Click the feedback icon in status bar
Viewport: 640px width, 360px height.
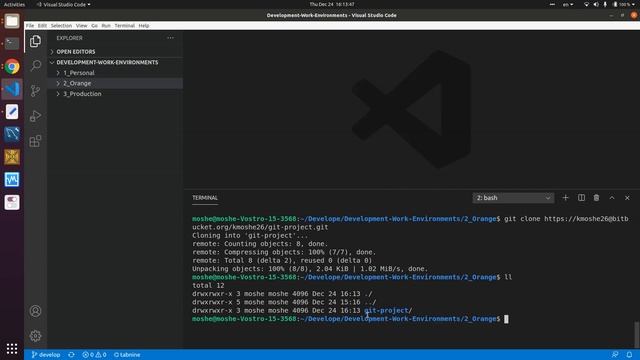[615, 355]
